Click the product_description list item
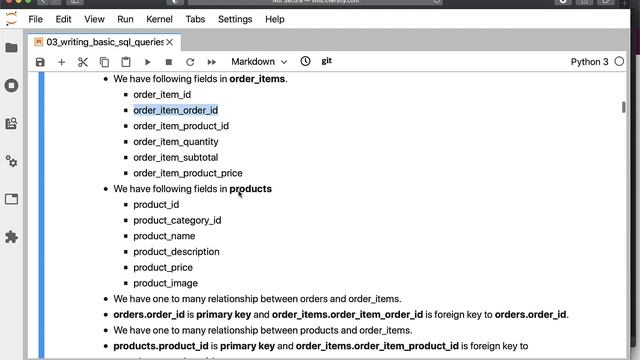This screenshot has width=640, height=360. pyautogui.click(x=176, y=252)
